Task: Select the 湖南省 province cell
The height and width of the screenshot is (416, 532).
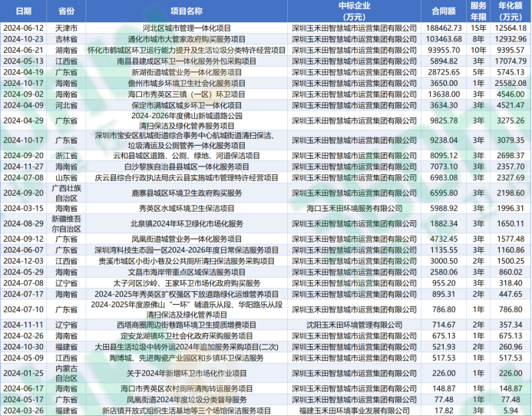Action: (x=66, y=50)
